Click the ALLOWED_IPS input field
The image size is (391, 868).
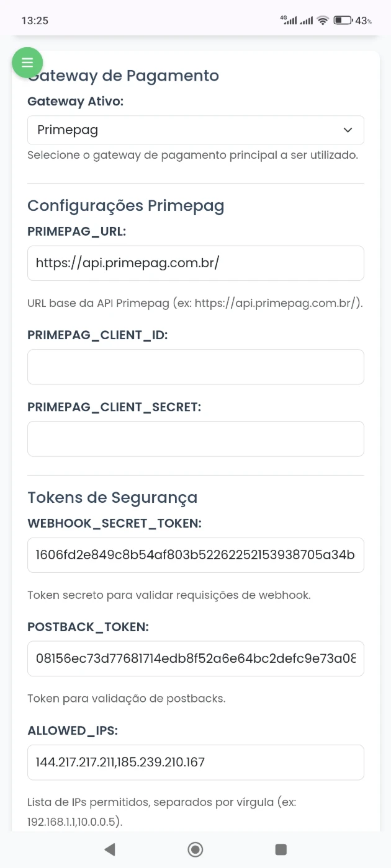195,762
